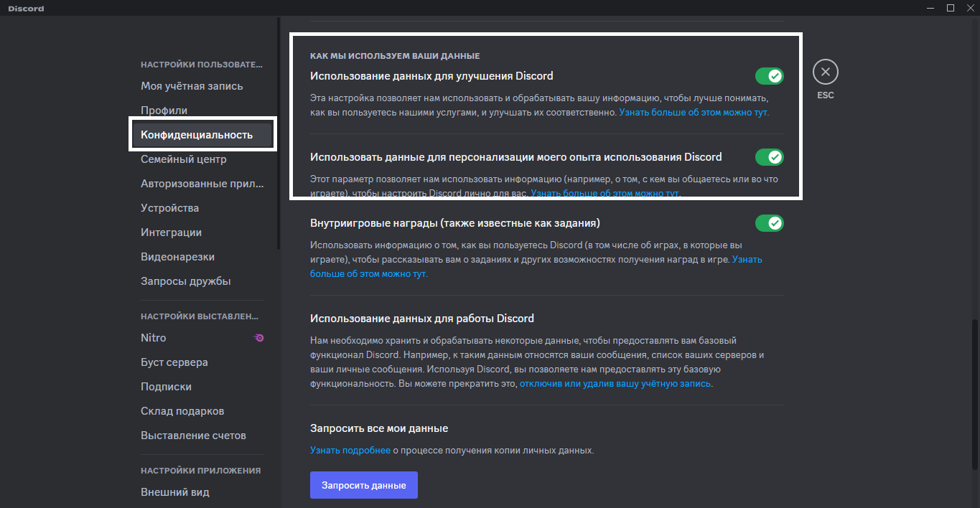Go to Авторизованные приложения settings
This screenshot has height=508, width=980.
[202, 184]
